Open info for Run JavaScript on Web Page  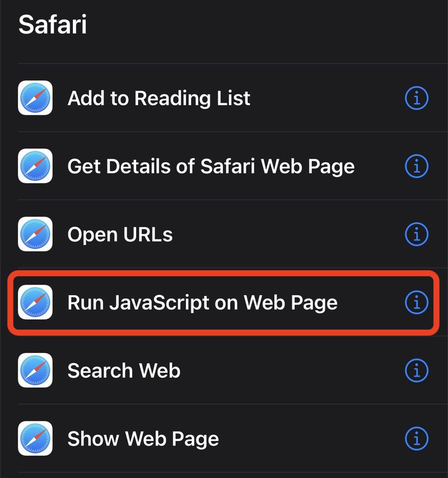coord(416,302)
